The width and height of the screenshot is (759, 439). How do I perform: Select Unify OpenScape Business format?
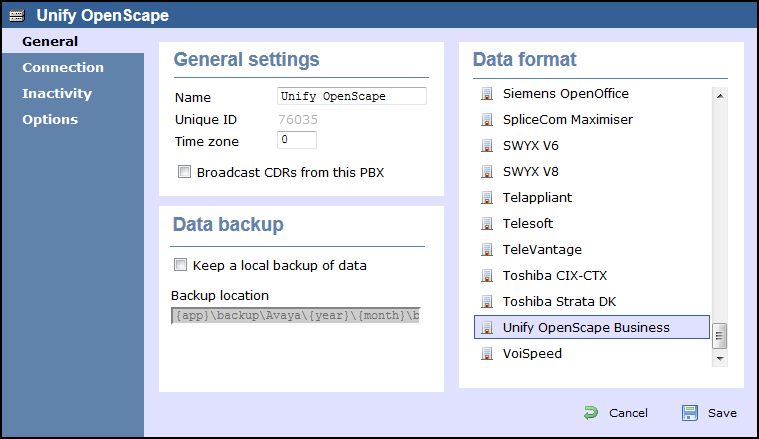[x=592, y=327]
